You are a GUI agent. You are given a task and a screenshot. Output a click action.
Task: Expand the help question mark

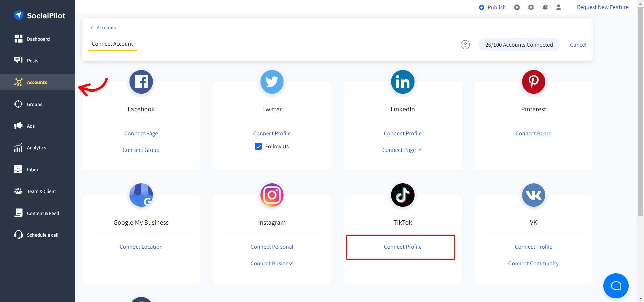point(465,44)
